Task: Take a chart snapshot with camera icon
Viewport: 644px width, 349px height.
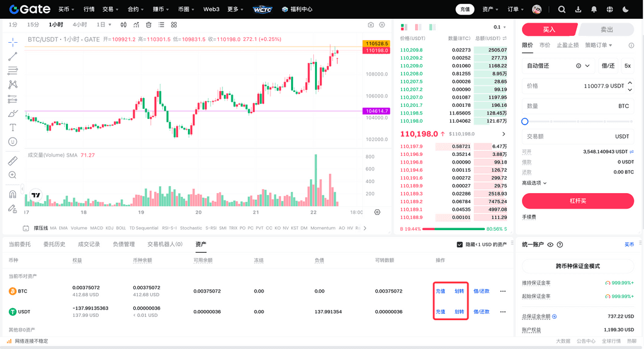Action: tap(371, 25)
